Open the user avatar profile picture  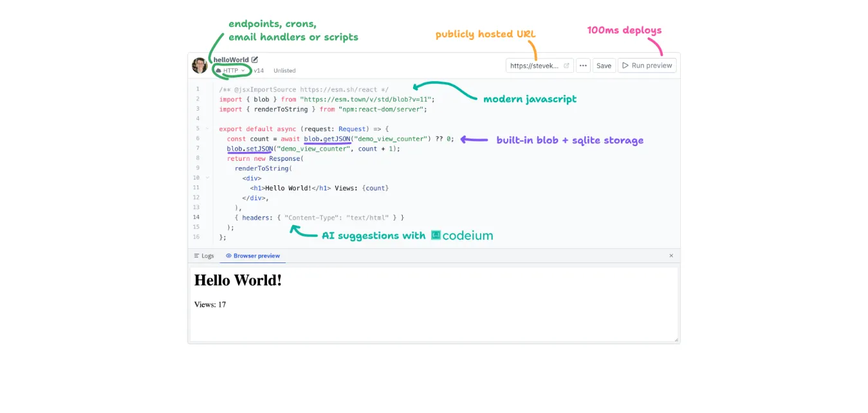199,65
